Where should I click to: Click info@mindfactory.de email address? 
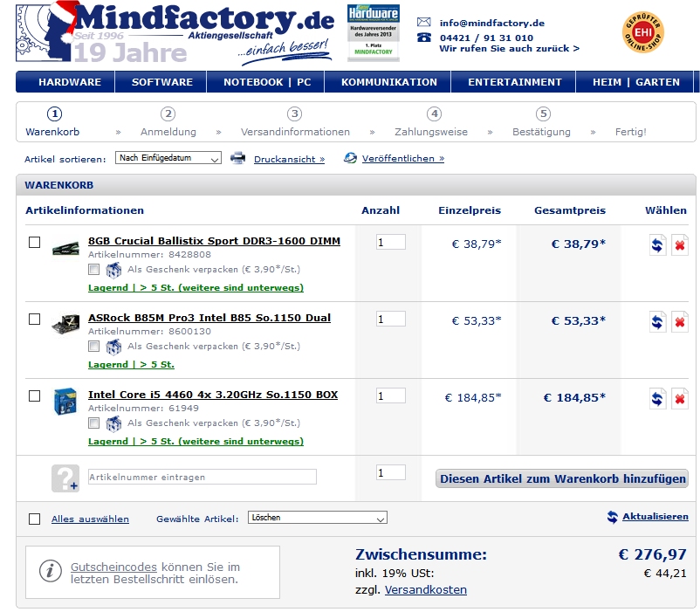492,23
